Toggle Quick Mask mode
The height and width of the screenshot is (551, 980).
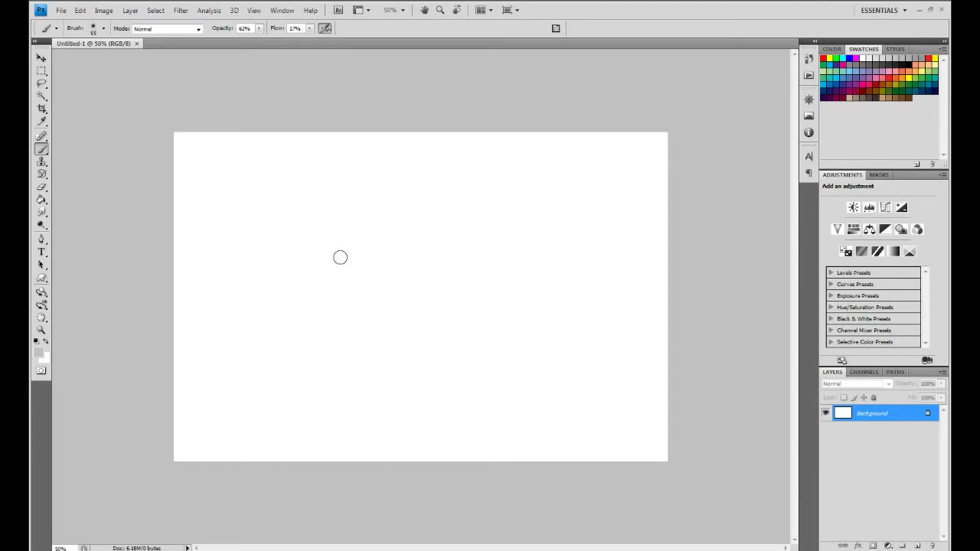point(41,371)
